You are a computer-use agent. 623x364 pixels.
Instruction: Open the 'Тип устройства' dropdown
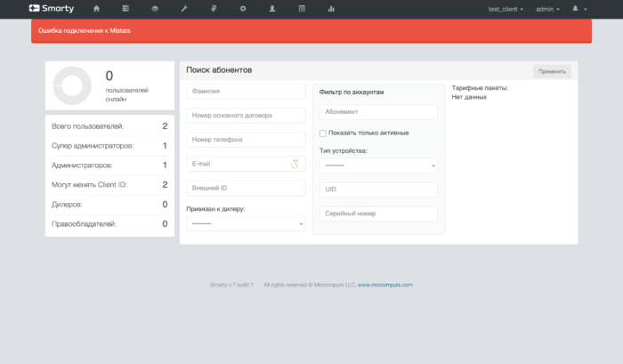[x=378, y=165]
